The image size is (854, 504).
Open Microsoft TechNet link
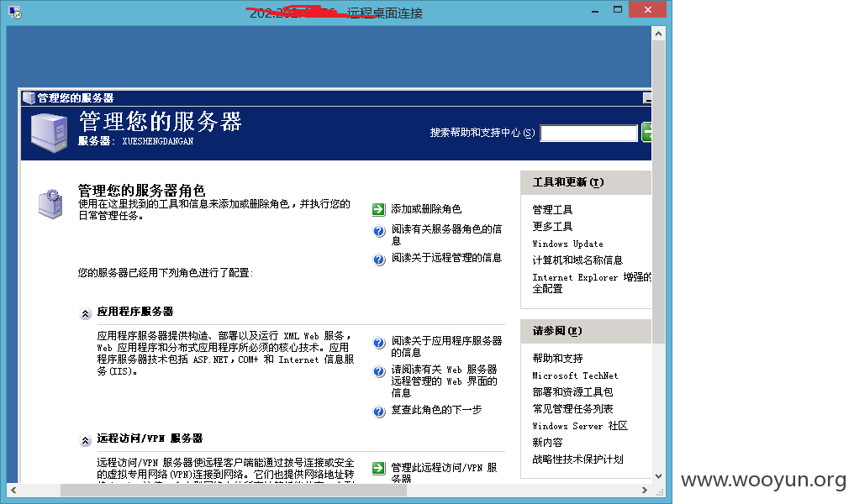point(575,375)
